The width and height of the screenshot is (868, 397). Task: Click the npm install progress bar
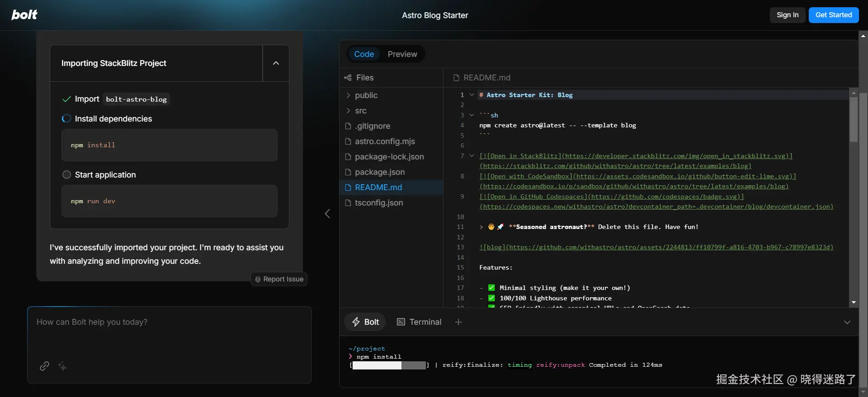[389, 365]
